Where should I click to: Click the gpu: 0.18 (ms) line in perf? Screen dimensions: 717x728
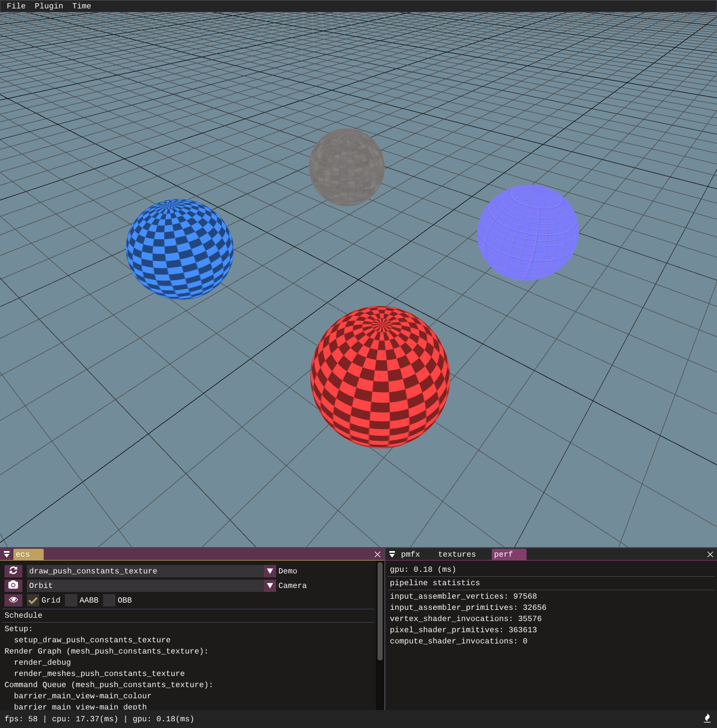point(423,570)
